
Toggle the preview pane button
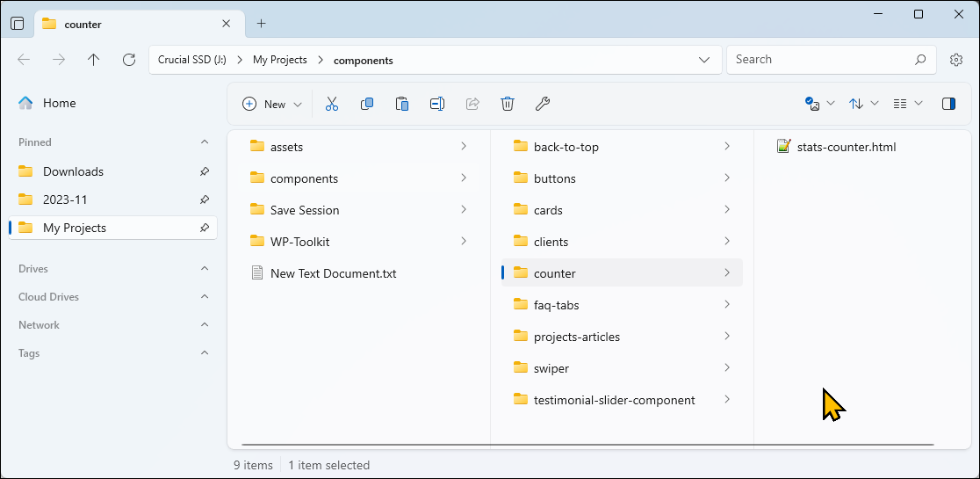click(x=948, y=104)
